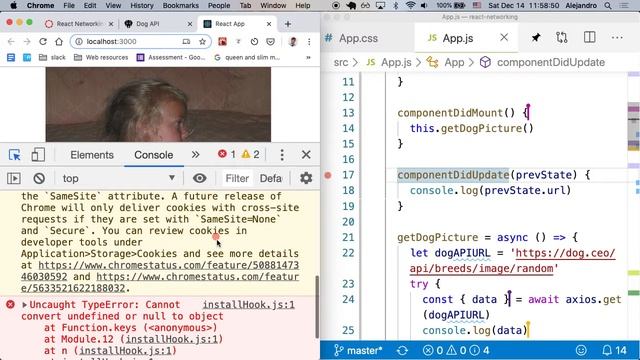
Task: Open the DevTools customize menu
Action: coord(282,155)
